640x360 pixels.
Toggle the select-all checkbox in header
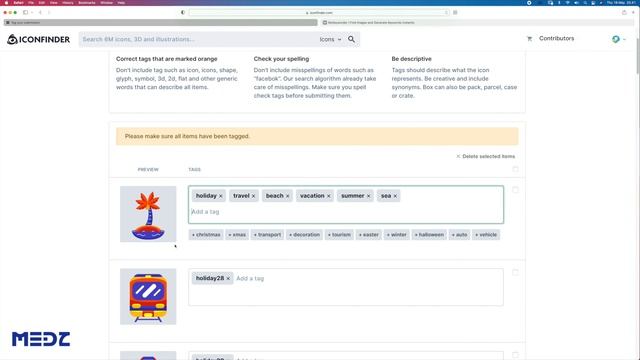click(516, 169)
